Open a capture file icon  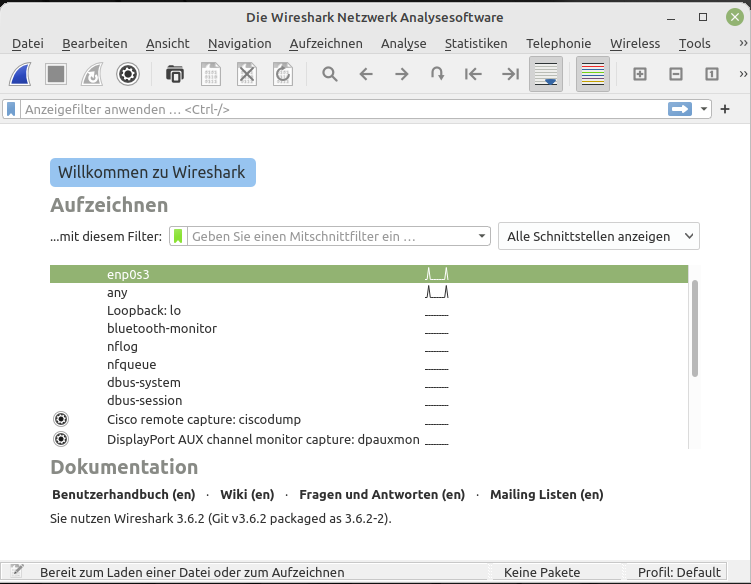click(175, 74)
